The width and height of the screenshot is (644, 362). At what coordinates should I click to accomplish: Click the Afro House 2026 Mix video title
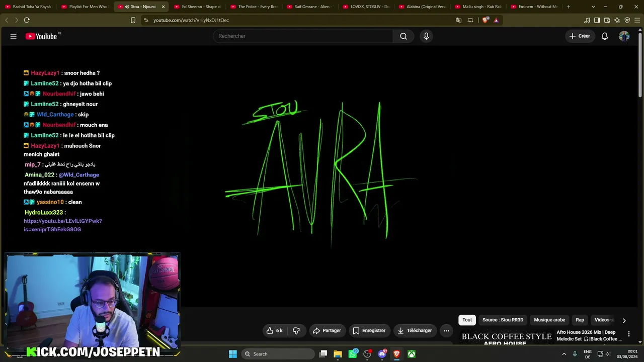[x=589, y=335]
